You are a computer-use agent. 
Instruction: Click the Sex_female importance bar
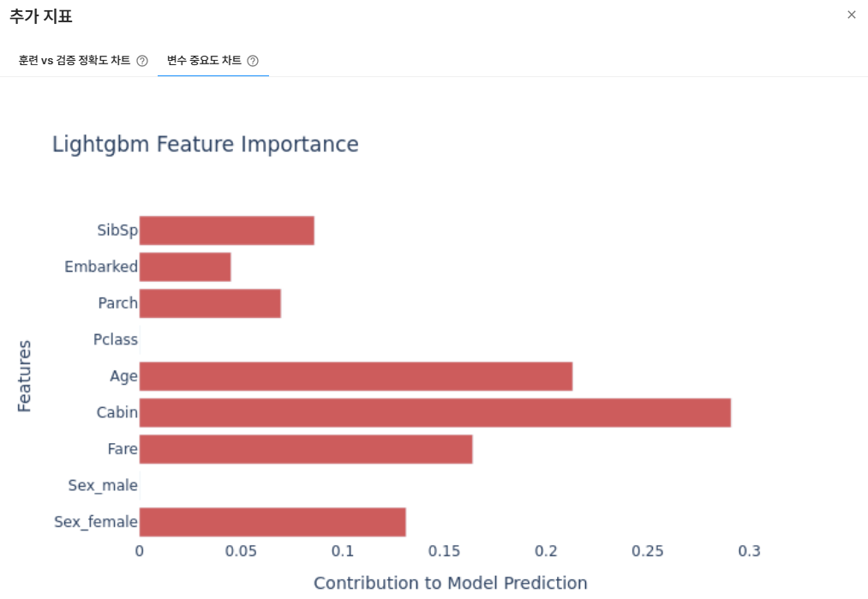(x=272, y=522)
